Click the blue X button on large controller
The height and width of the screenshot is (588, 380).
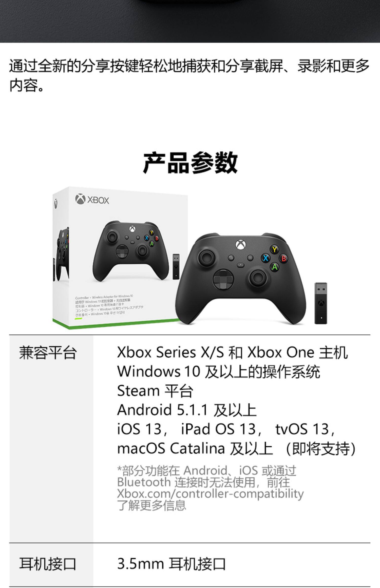tap(265, 258)
